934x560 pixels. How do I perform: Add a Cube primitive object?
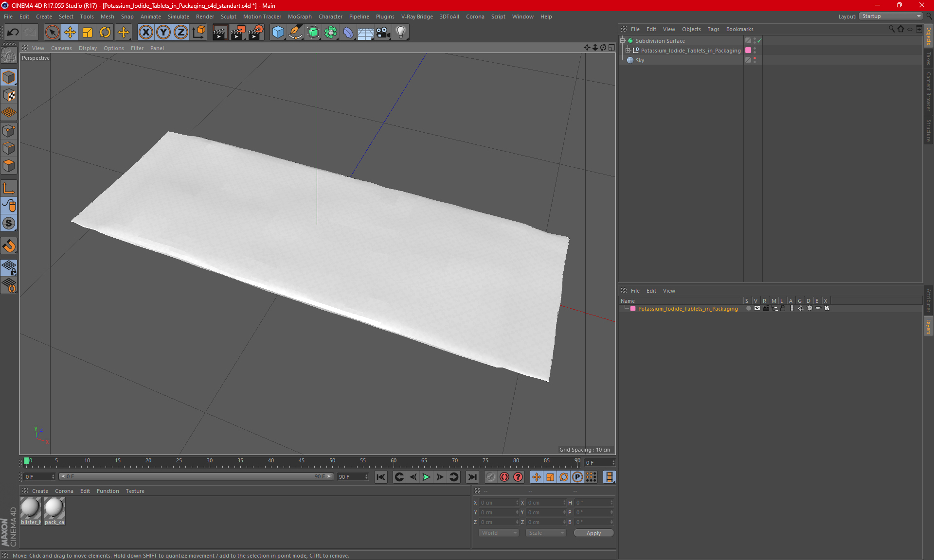pos(278,32)
